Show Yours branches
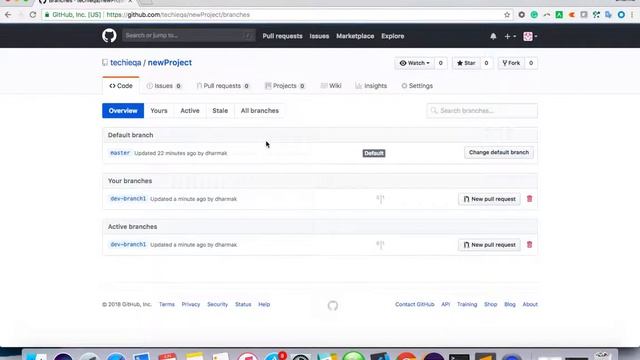640x360 pixels. tap(159, 111)
